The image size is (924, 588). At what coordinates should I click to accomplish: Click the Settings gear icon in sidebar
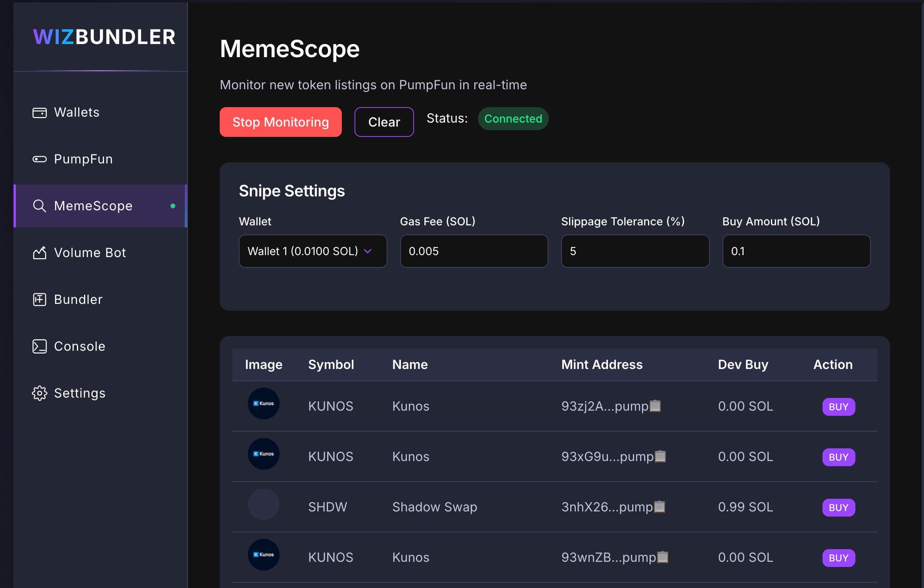click(39, 393)
